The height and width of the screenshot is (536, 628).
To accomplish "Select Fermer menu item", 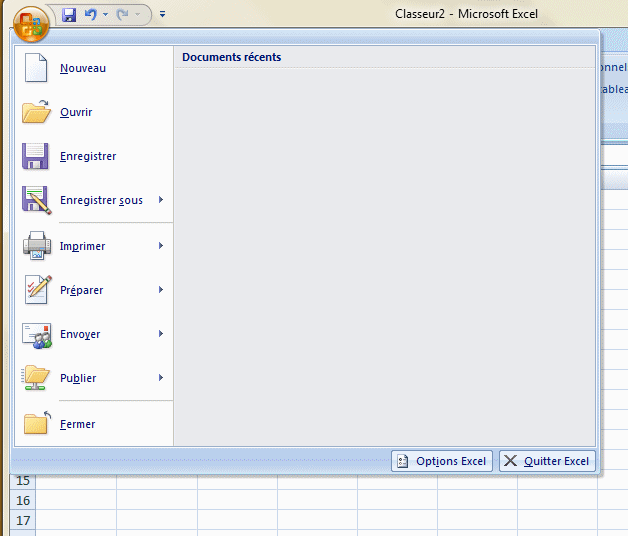I will [x=78, y=424].
